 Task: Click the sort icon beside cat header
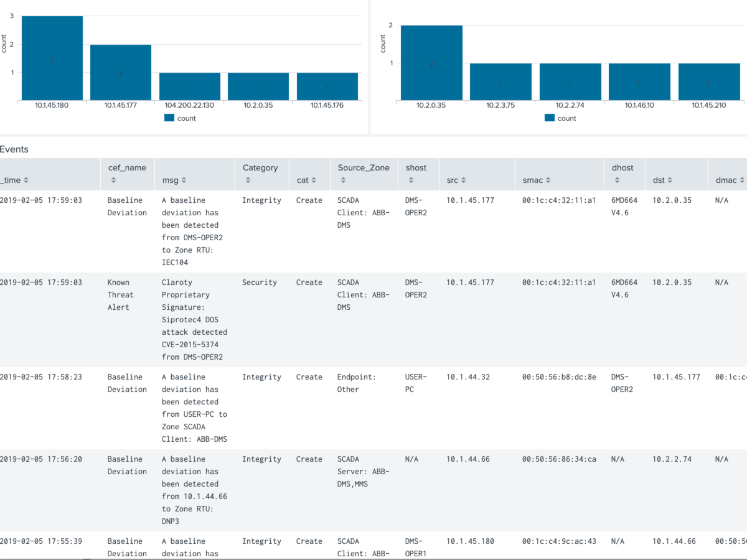click(x=313, y=180)
